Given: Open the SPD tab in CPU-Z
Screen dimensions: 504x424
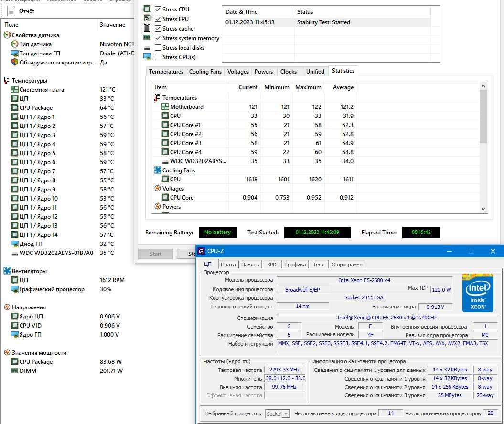Looking at the screenshot, I should coord(271,265).
